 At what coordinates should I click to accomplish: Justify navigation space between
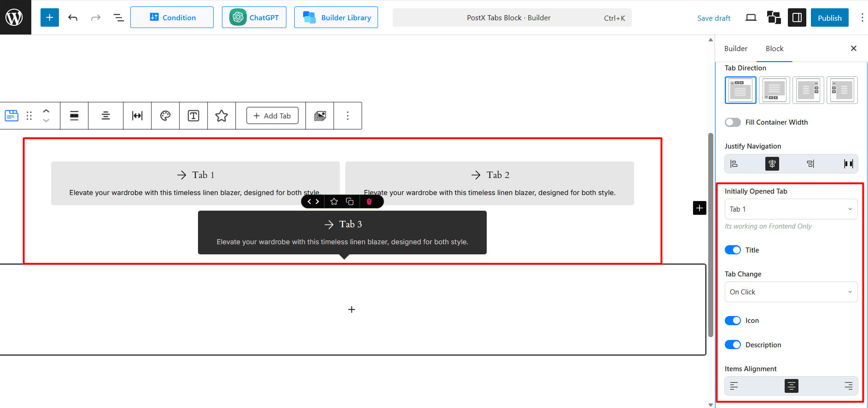tap(848, 164)
